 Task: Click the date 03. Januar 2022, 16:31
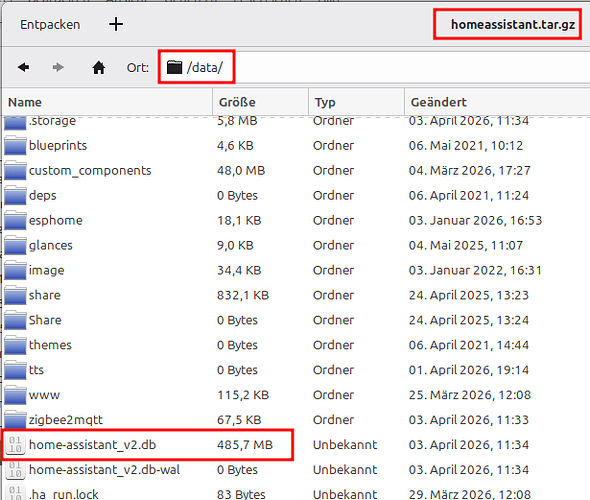[475, 270]
